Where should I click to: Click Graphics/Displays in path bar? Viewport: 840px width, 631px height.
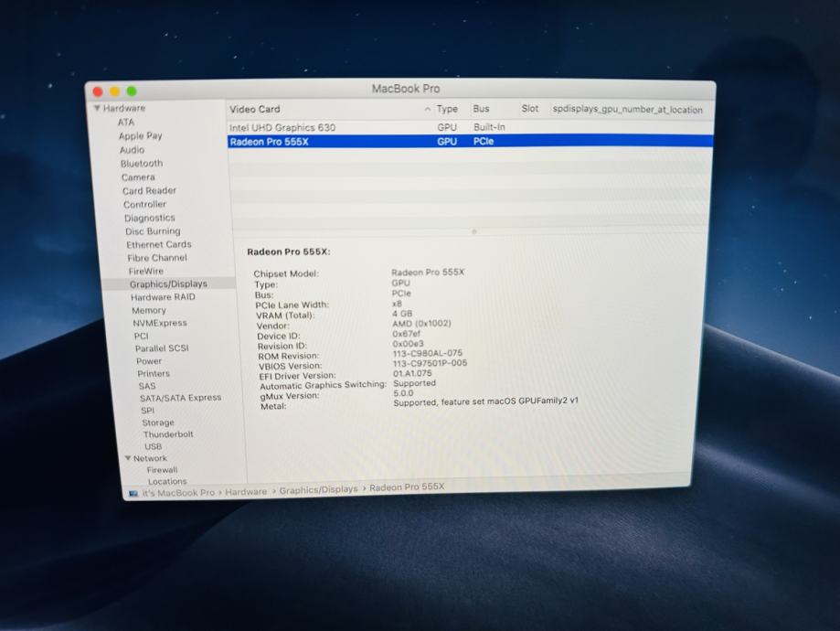318,489
